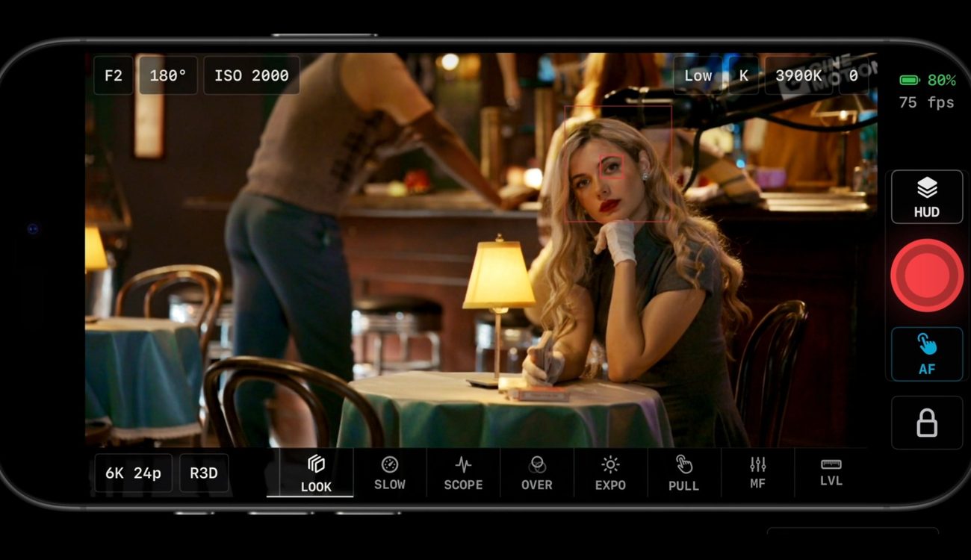Screen dimensions: 971x560
Task: Start recording with the red record button
Action: (x=927, y=276)
